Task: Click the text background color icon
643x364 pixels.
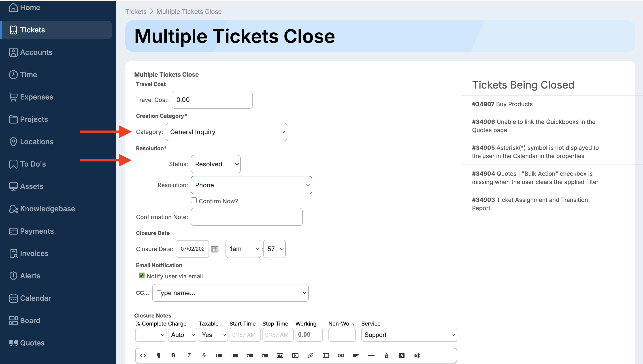Action: coord(402,355)
